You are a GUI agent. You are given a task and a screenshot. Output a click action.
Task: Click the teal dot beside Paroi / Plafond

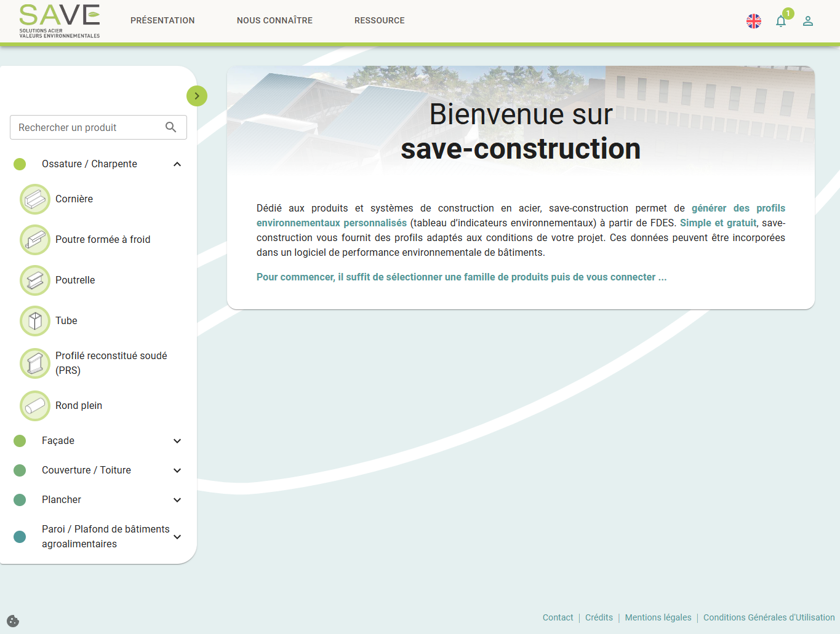click(x=20, y=537)
